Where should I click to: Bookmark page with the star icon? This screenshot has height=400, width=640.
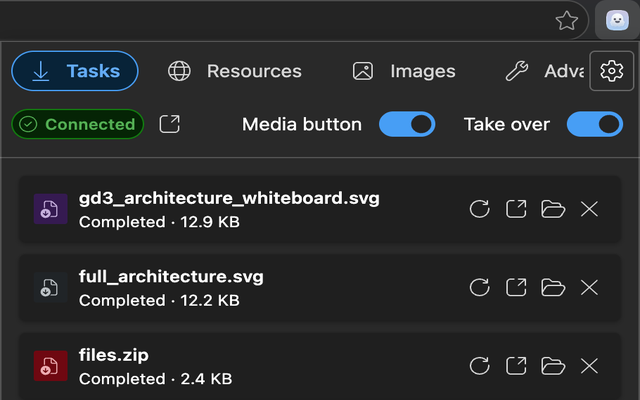pyautogui.click(x=567, y=20)
